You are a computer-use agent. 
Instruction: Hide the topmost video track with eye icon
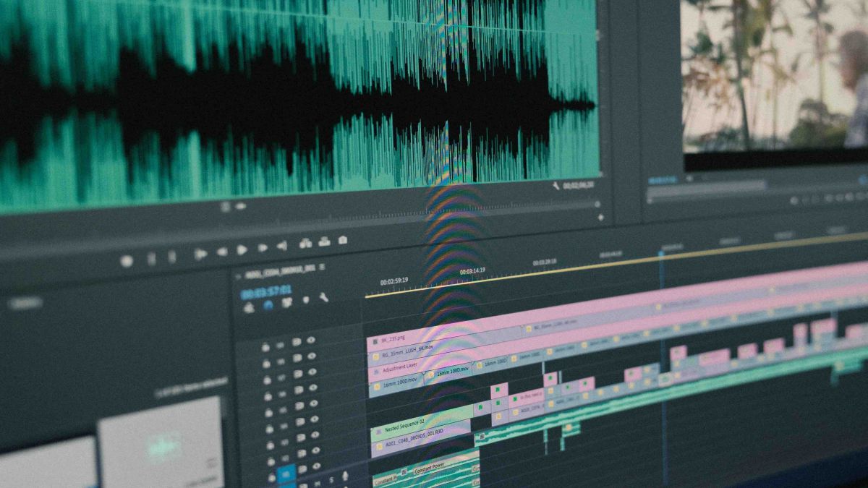(x=311, y=340)
